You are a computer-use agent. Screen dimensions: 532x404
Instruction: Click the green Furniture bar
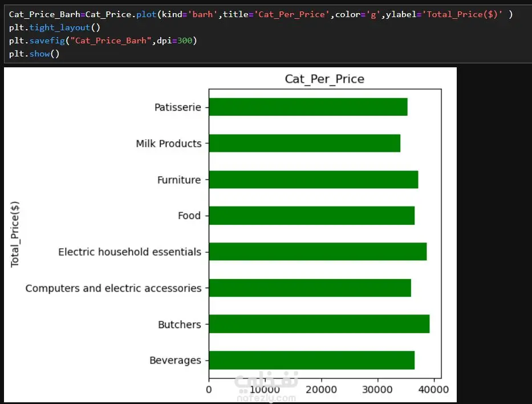(314, 179)
